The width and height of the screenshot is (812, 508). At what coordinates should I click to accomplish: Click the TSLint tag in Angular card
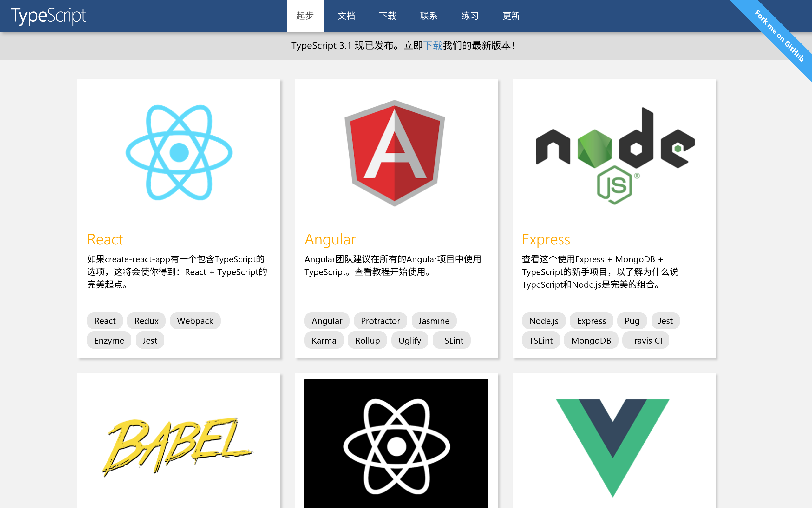tap(451, 340)
